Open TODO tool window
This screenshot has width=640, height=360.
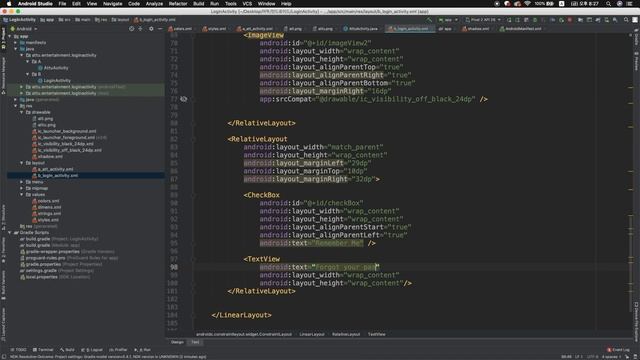(x=18, y=350)
